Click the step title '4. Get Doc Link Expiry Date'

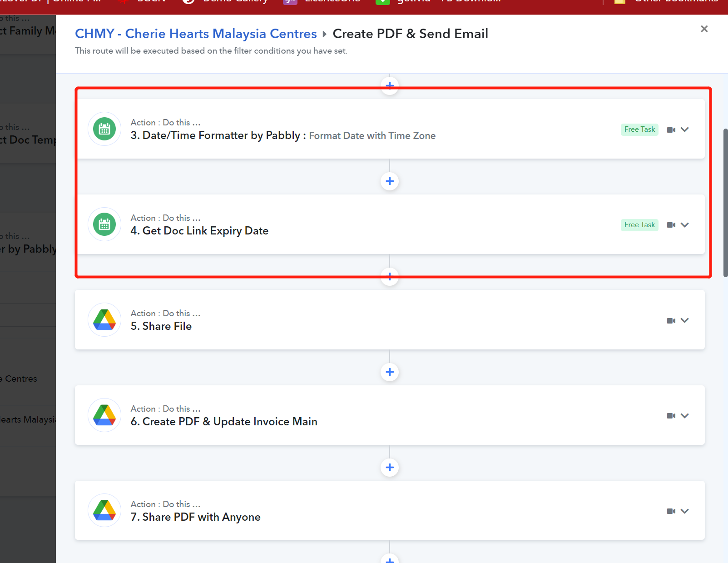click(199, 231)
